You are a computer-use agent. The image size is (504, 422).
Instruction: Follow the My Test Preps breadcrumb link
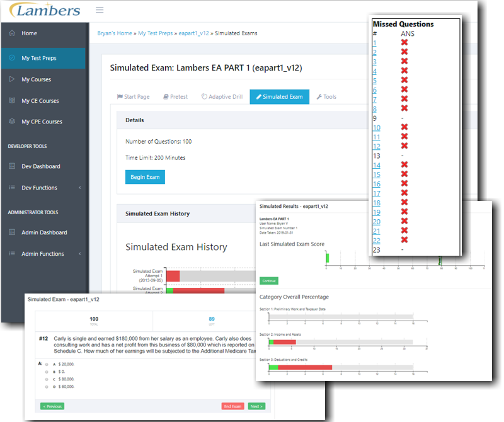click(x=155, y=33)
